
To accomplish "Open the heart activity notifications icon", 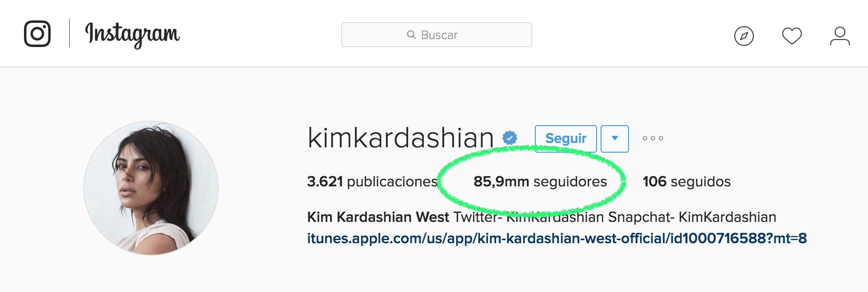I will click(792, 36).
